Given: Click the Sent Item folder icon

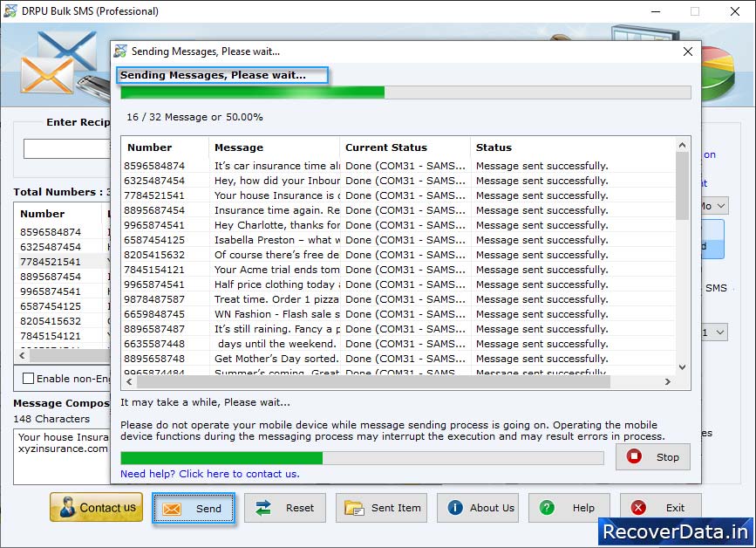Looking at the screenshot, I should (x=354, y=508).
